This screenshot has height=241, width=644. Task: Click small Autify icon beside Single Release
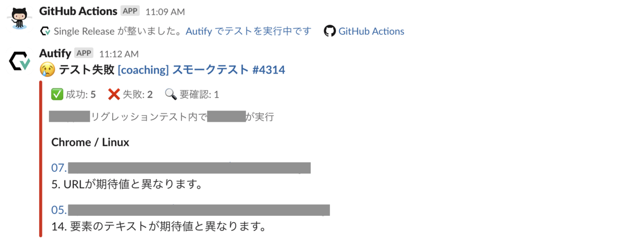pyautogui.click(x=46, y=32)
